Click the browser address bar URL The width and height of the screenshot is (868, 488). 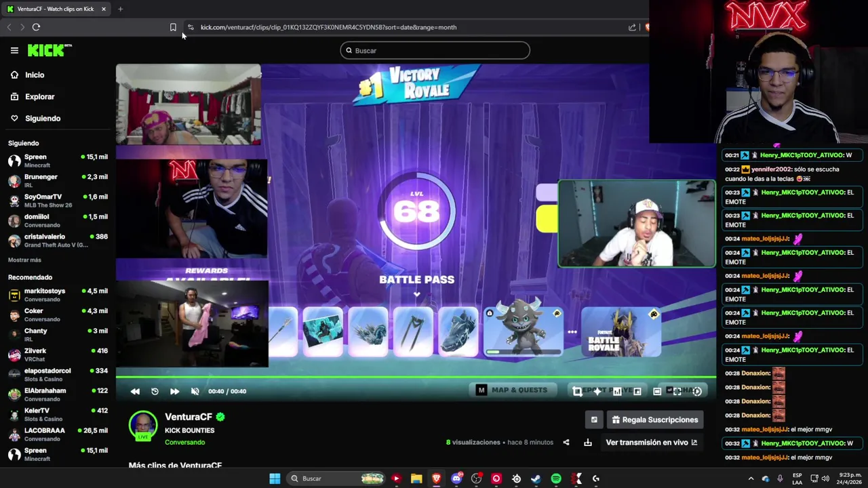[328, 27]
